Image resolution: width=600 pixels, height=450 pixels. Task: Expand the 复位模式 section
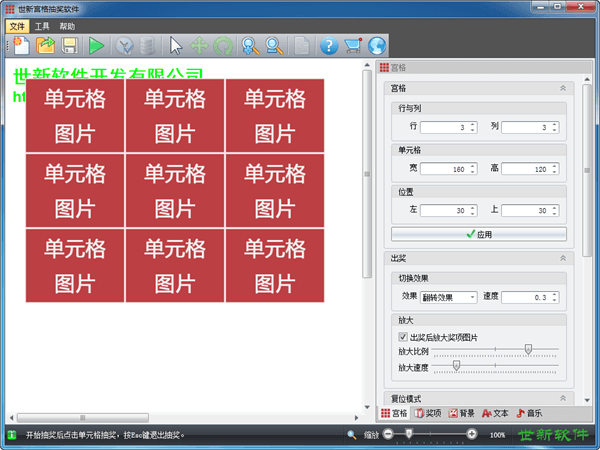(563, 398)
